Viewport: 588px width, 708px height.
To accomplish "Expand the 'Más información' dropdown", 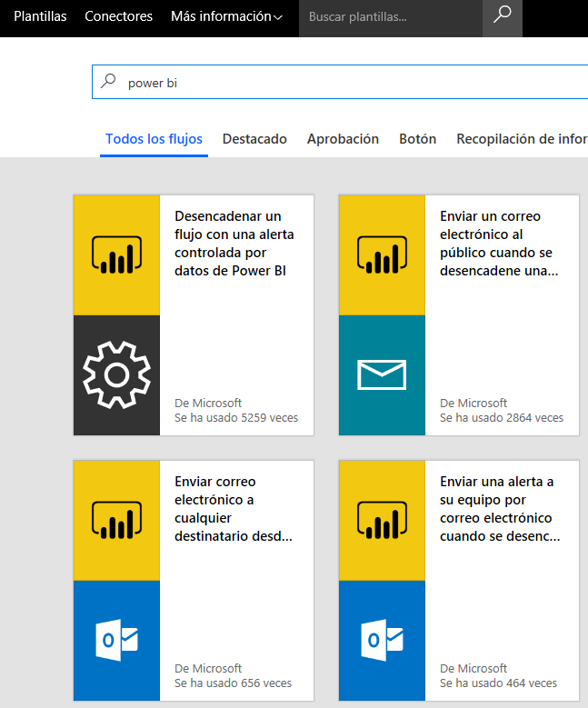I will coord(226,16).
